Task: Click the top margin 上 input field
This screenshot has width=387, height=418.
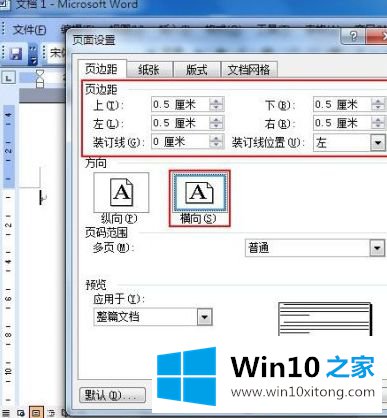Action: pyautogui.click(x=180, y=105)
